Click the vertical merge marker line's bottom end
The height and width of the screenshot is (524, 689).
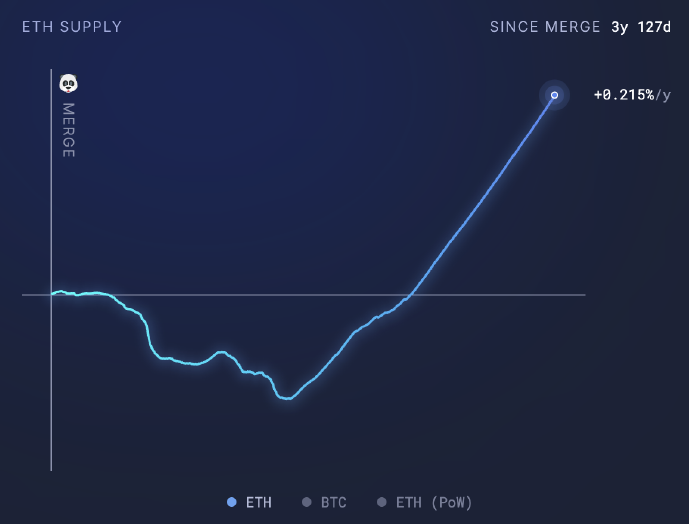(x=51, y=467)
